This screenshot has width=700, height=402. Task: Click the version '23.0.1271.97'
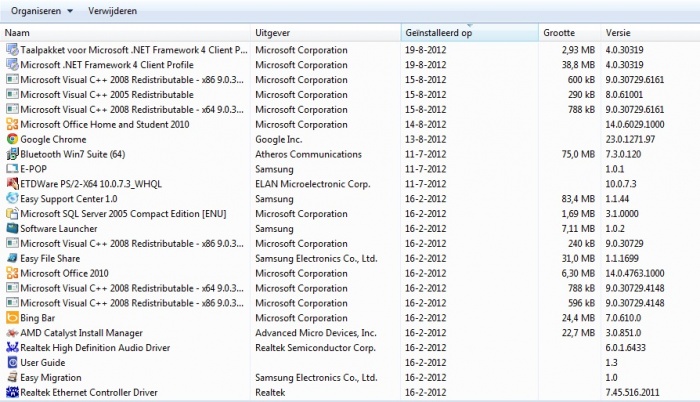tap(630, 139)
